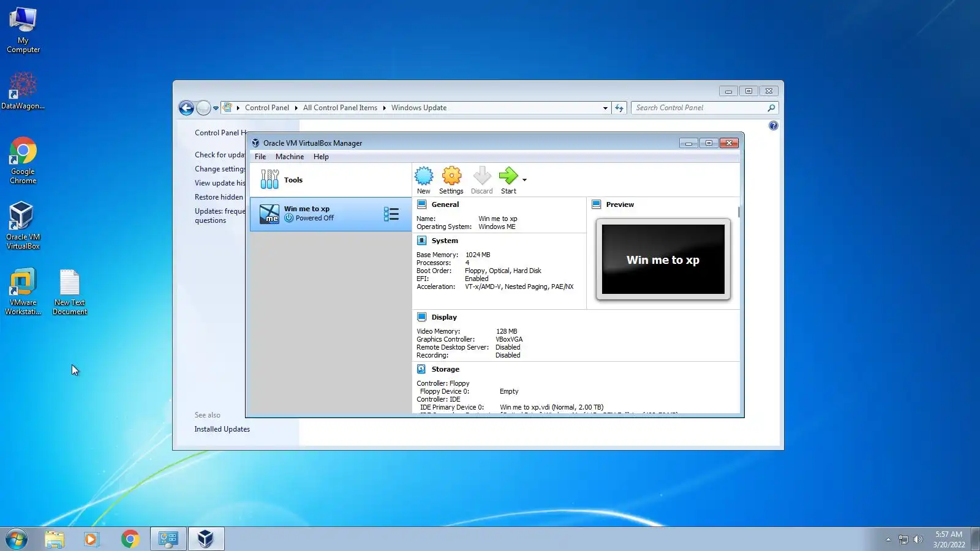This screenshot has width=980, height=551.
Task: Click Windows Update breadcrumb segment
Action: (x=419, y=108)
